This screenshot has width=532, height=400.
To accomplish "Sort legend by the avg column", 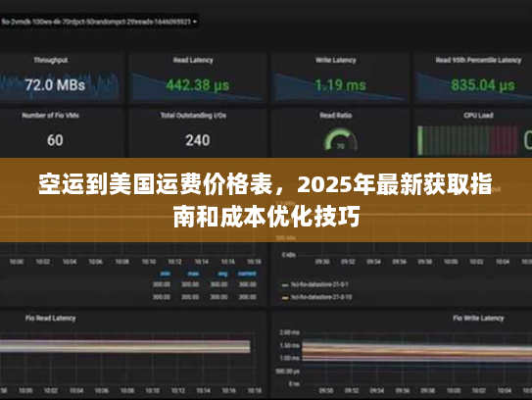I will 222,274.
